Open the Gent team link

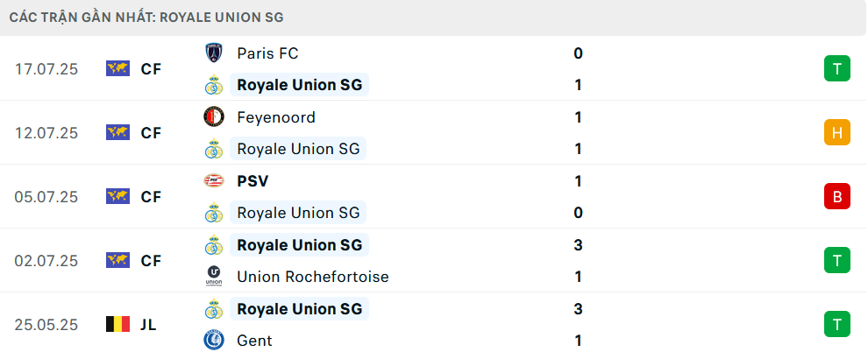click(x=254, y=341)
